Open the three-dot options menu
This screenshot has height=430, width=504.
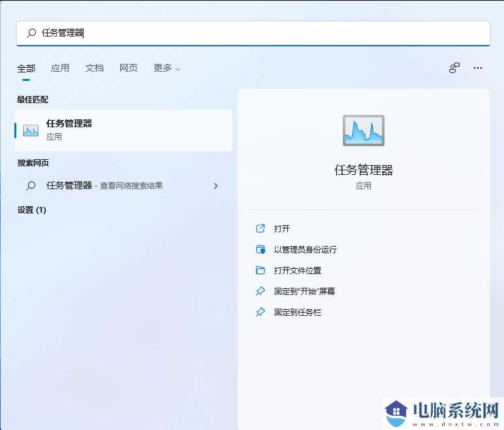pyautogui.click(x=478, y=68)
